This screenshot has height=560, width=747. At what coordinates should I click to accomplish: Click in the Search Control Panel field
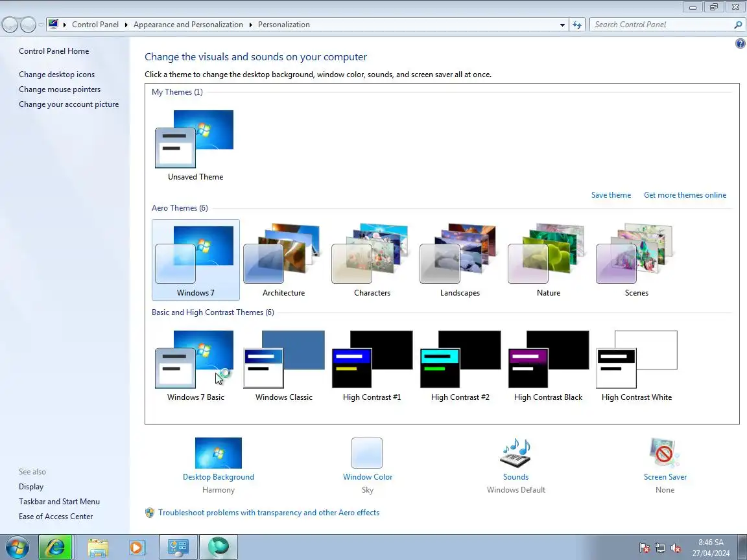point(662,25)
